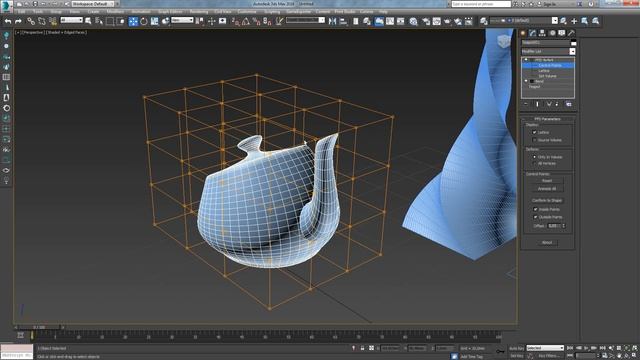
Task: Switch to the Utilities command panel tab
Action: pyautogui.click(x=571, y=33)
